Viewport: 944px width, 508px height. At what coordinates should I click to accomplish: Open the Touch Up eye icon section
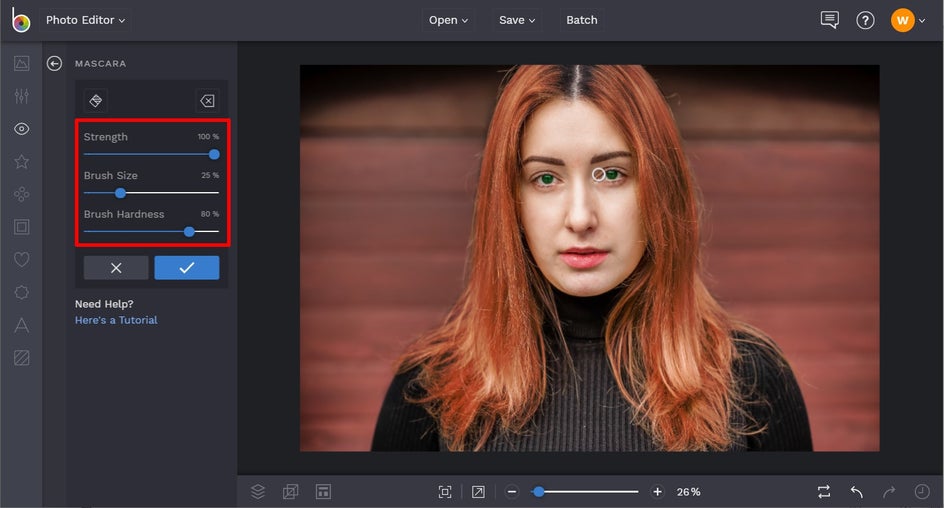click(21, 129)
